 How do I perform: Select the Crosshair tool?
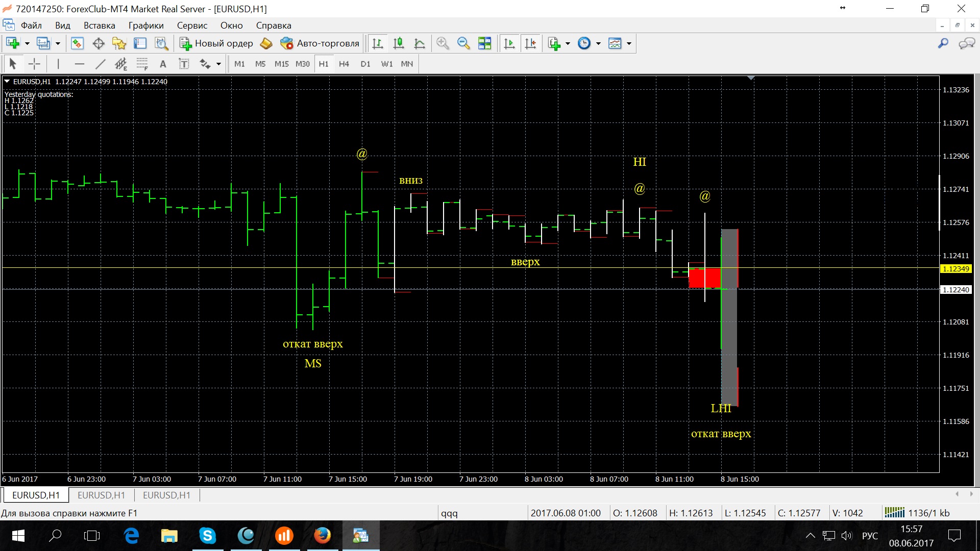tap(34, 64)
